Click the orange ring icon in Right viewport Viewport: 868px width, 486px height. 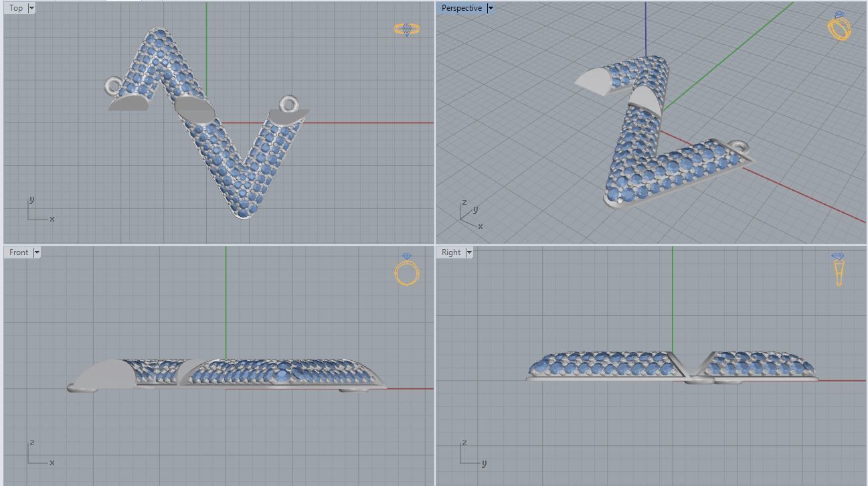[838, 270]
